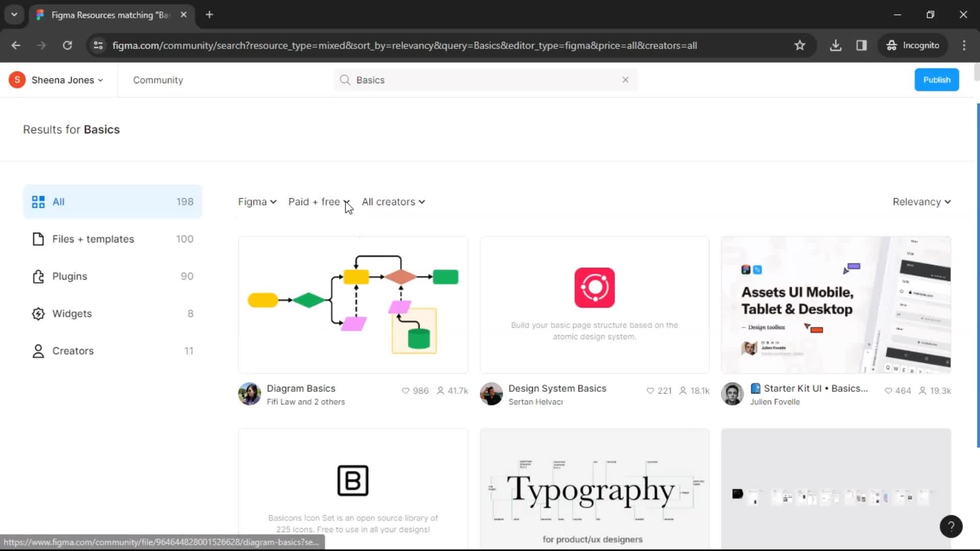Select the Plugins category

coord(113,277)
